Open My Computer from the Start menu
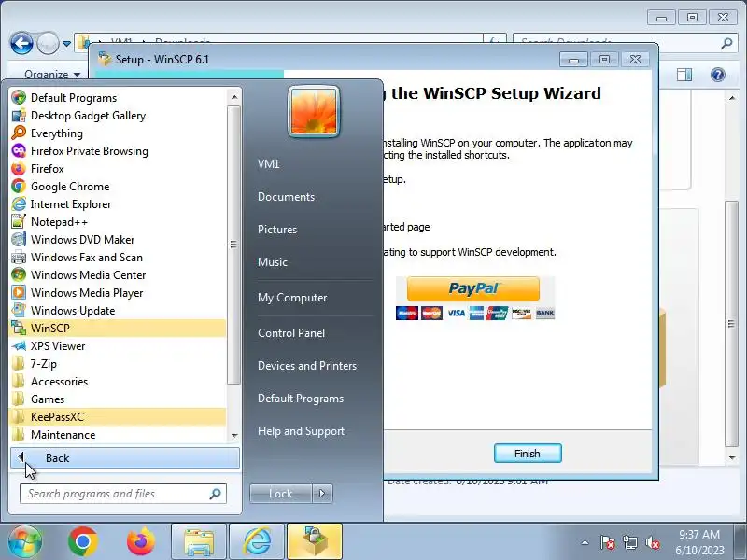 (x=292, y=298)
